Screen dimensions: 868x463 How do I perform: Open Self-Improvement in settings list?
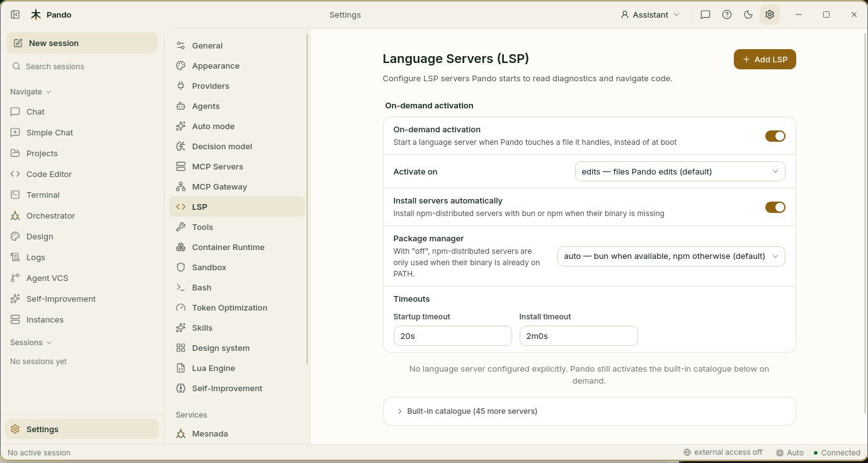tap(237, 388)
